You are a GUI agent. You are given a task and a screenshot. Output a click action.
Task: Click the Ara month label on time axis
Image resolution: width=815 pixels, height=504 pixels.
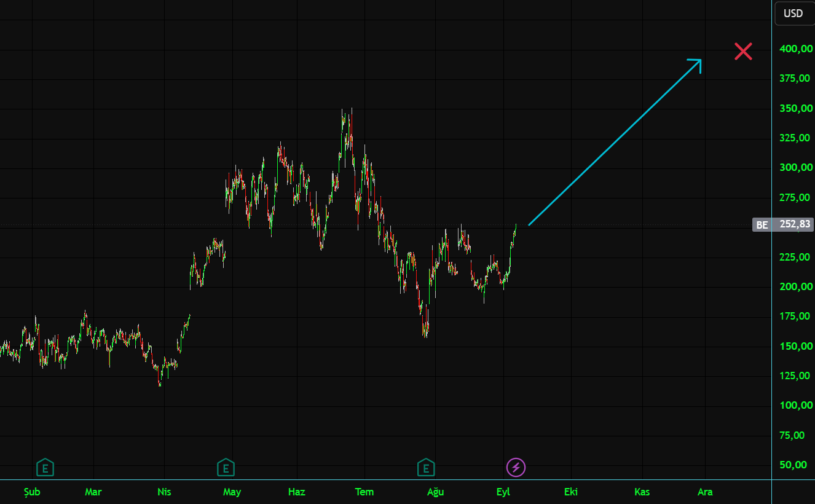(705, 492)
